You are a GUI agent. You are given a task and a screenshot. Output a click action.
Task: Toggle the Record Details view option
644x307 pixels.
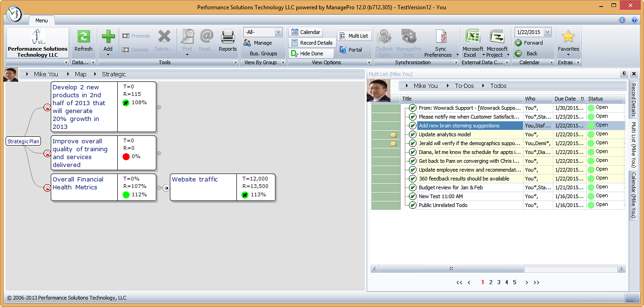click(x=312, y=43)
